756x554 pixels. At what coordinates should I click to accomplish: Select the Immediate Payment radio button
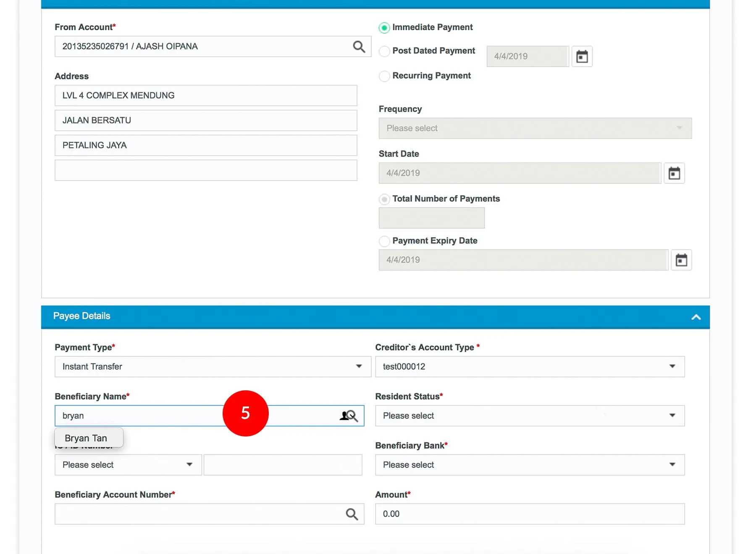[384, 28]
